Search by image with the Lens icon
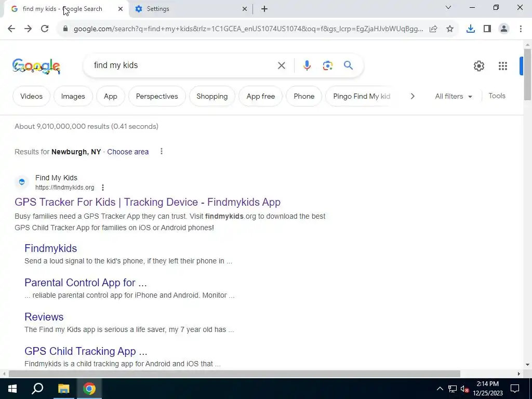Image resolution: width=532 pixels, height=399 pixels. pyautogui.click(x=328, y=65)
